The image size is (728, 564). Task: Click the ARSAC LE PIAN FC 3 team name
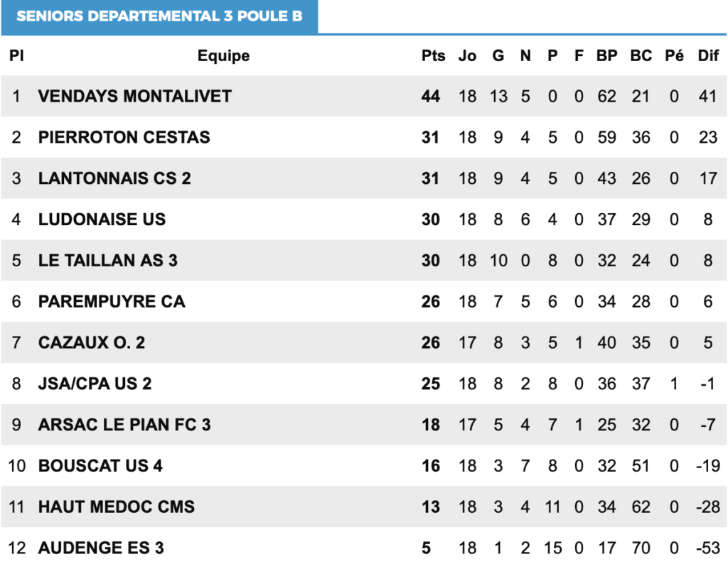coord(124,425)
